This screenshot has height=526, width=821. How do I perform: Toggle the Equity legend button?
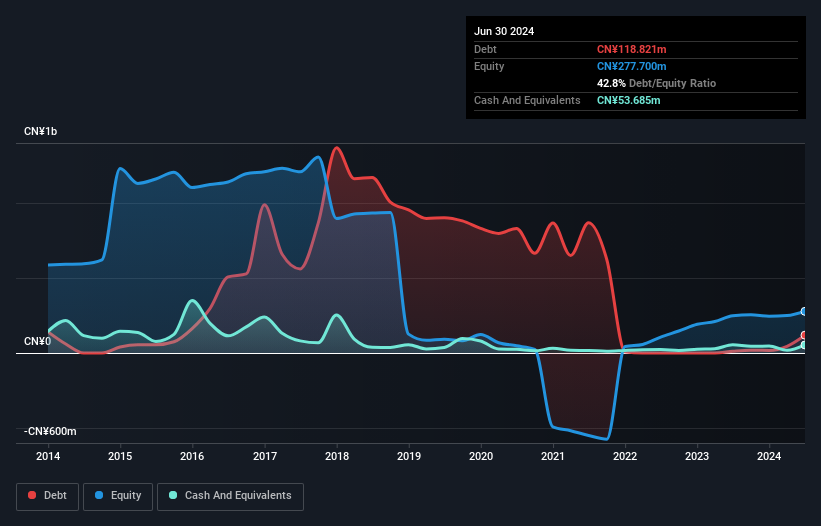coord(118,496)
